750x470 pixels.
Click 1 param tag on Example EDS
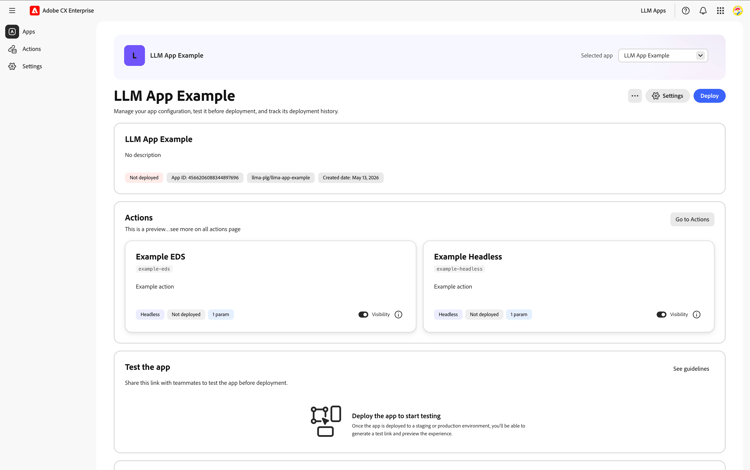pyautogui.click(x=221, y=315)
